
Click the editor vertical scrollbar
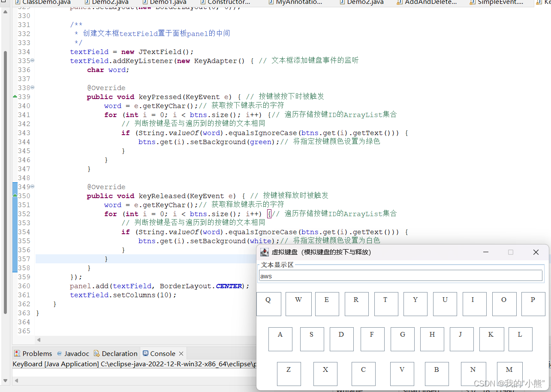(x=5, y=182)
